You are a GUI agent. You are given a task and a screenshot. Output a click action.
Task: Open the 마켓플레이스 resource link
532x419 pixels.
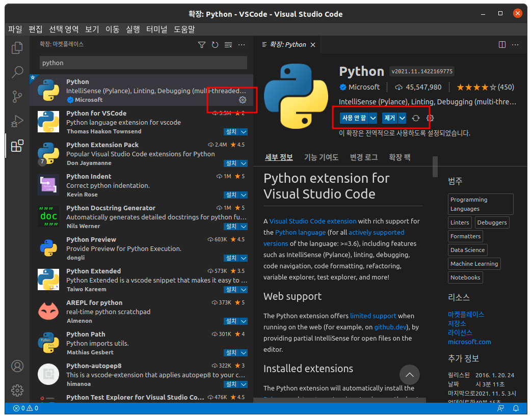(466, 314)
